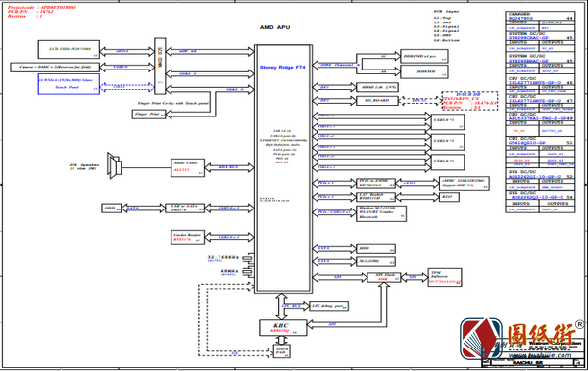The image size is (588, 371).
Task: Click the eMMC storage block
Action: (465, 183)
